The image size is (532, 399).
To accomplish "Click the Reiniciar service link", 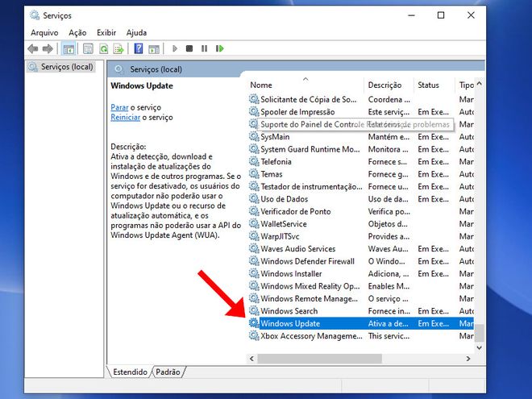I will click(125, 117).
